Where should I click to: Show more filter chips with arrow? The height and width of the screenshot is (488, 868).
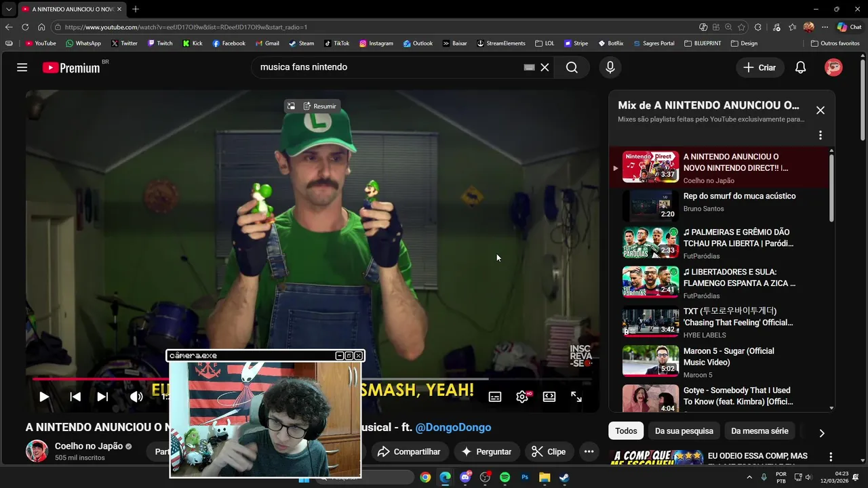click(x=822, y=433)
